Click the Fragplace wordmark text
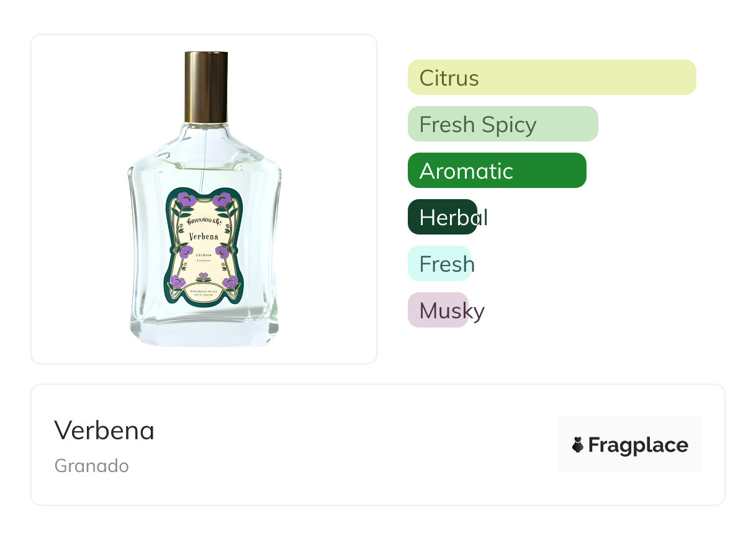Screen dimensions: 756x536 click(x=638, y=445)
